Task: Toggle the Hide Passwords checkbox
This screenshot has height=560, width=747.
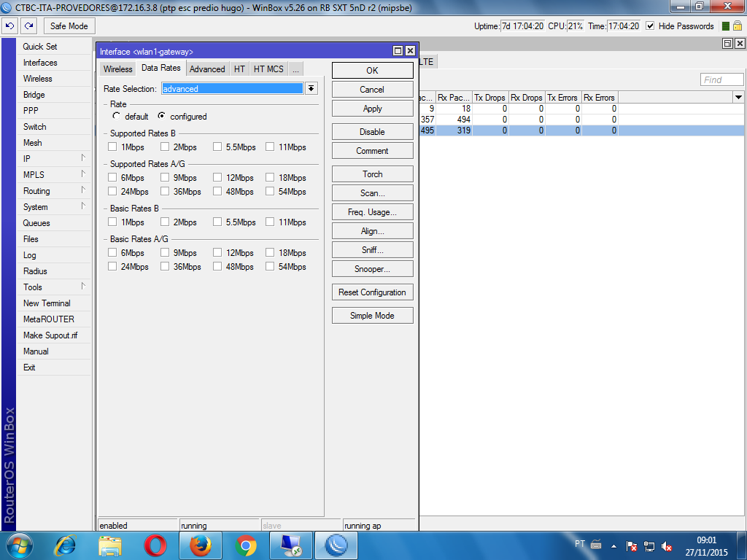Action: click(650, 26)
